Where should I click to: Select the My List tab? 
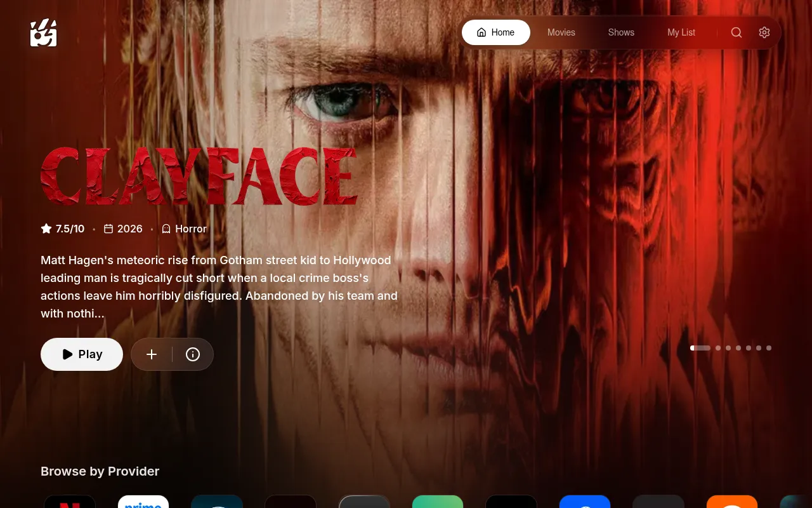[681, 32]
